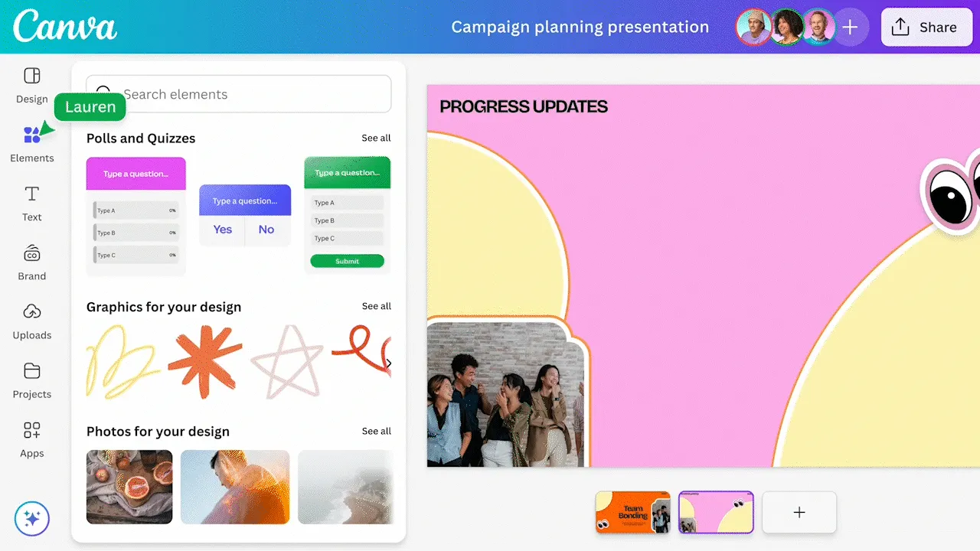Viewport: 980px width, 551px height.
Task: Select the Elements sidebar icon
Action: pos(31,144)
